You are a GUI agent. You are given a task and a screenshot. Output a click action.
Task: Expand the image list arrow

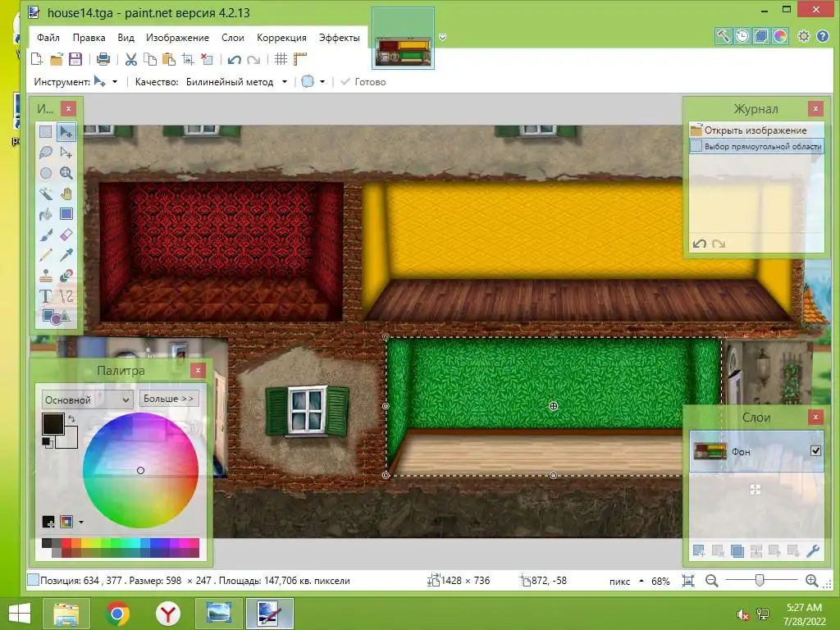tap(442, 37)
